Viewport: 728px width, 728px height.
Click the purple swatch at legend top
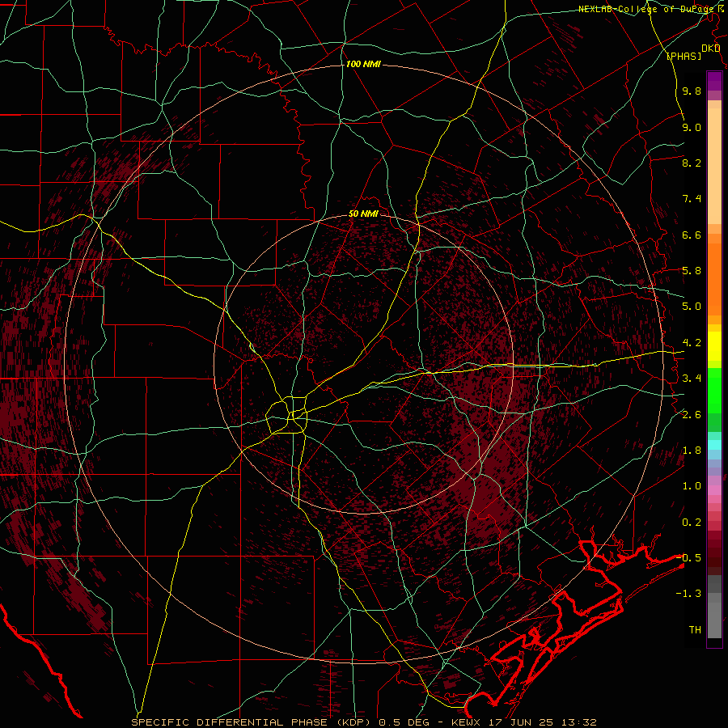714,81
